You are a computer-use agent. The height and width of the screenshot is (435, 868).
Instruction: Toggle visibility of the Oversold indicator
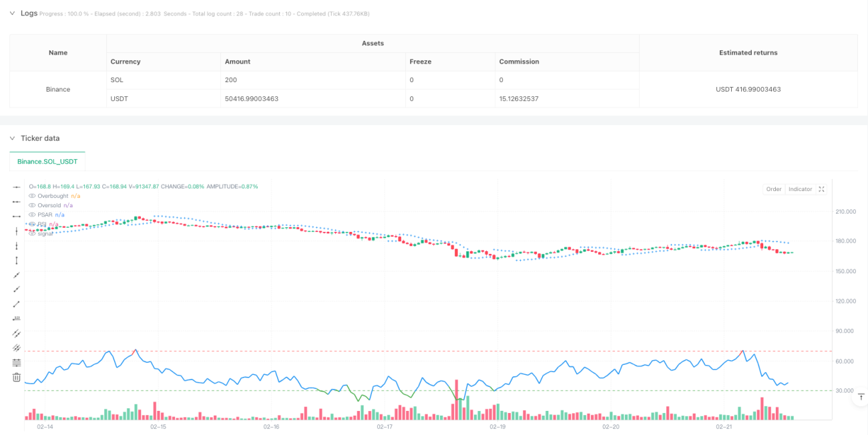click(32, 205)
